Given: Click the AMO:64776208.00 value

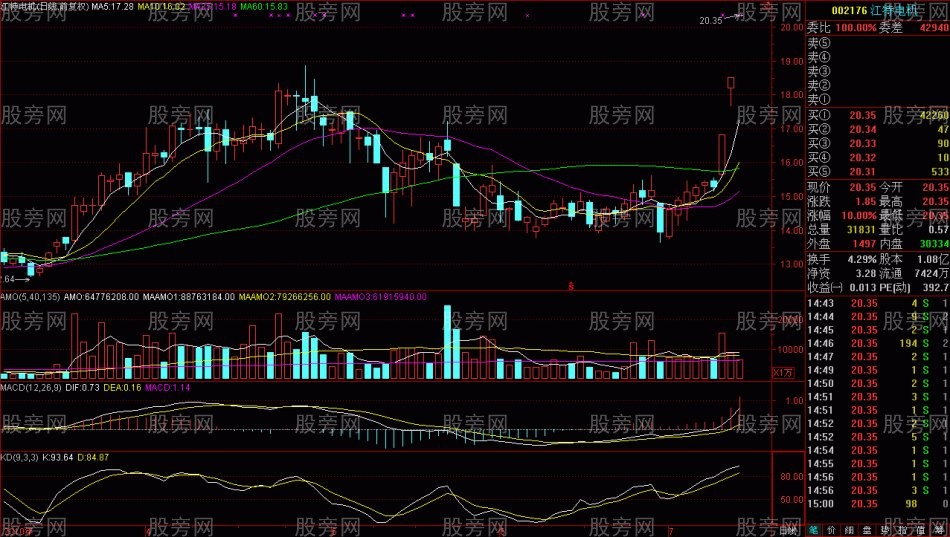Looking at the screenshot, I should coord(101,297).
